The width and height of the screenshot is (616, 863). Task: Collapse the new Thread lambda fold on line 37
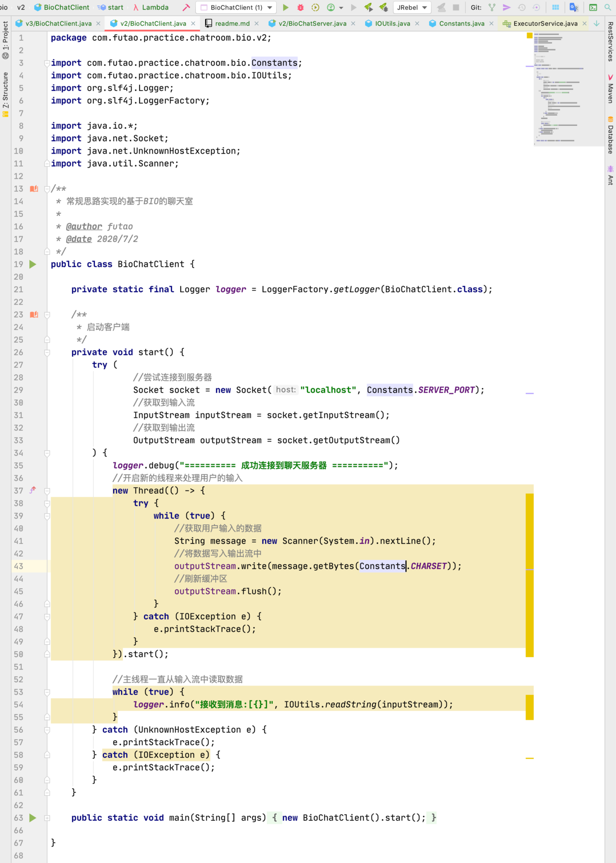[x=47, y=491]
